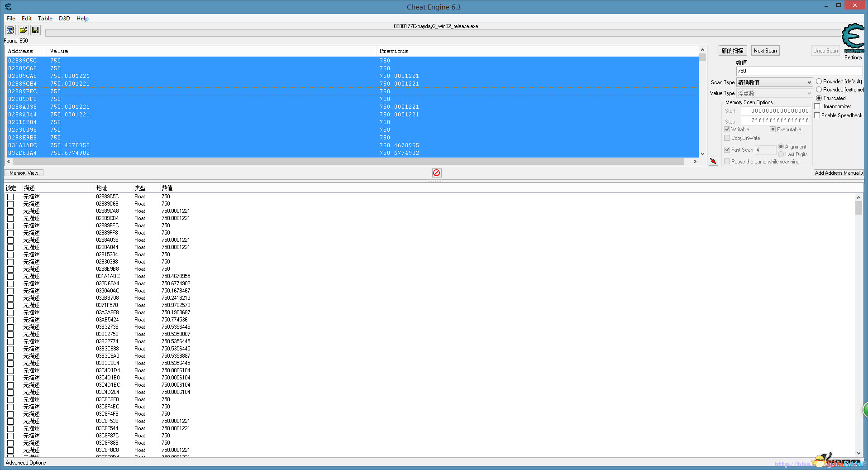Click the Cheat Engine logo
This screenshot has width=868, height=470.
pyautogui.click(x=853, y=38)
